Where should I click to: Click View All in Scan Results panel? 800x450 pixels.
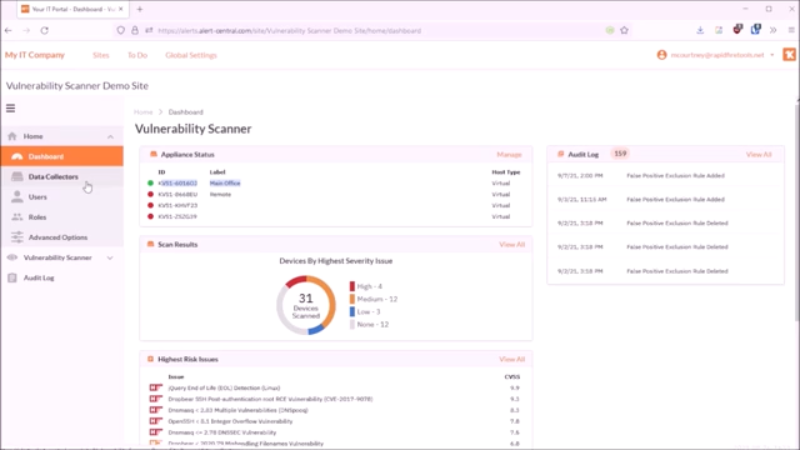[x=511, y=244]
